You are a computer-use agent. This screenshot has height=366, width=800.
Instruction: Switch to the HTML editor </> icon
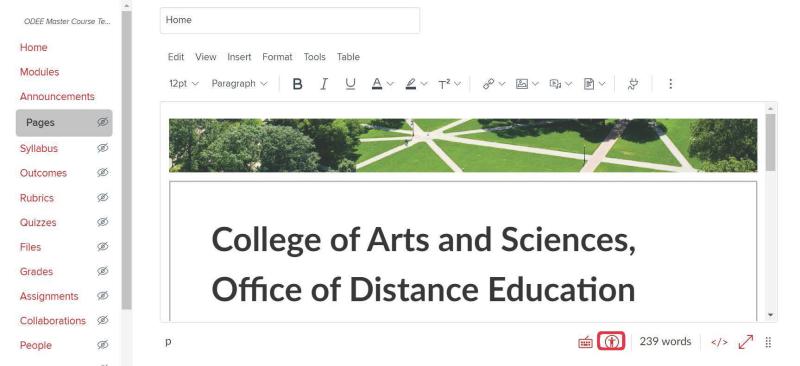(719, 342)
